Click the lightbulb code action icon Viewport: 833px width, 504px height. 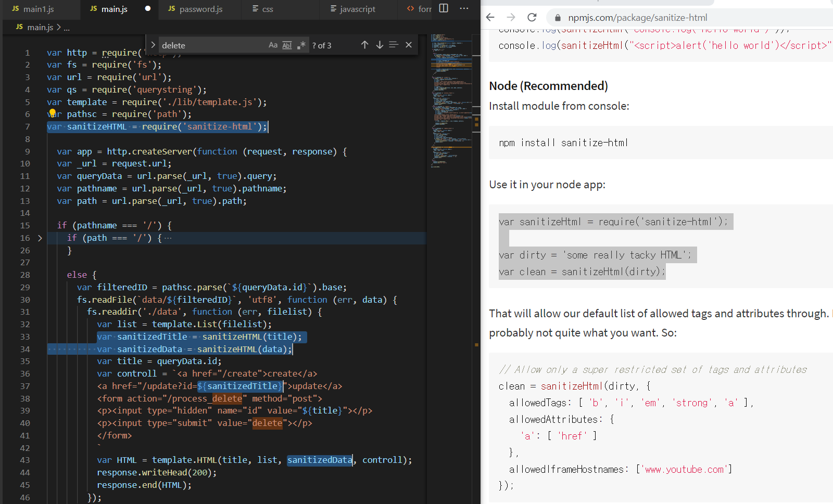click(x=53, y=112)
